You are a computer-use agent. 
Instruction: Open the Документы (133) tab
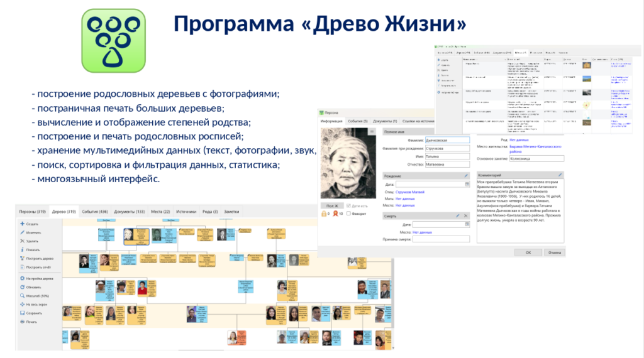(130, 212)
